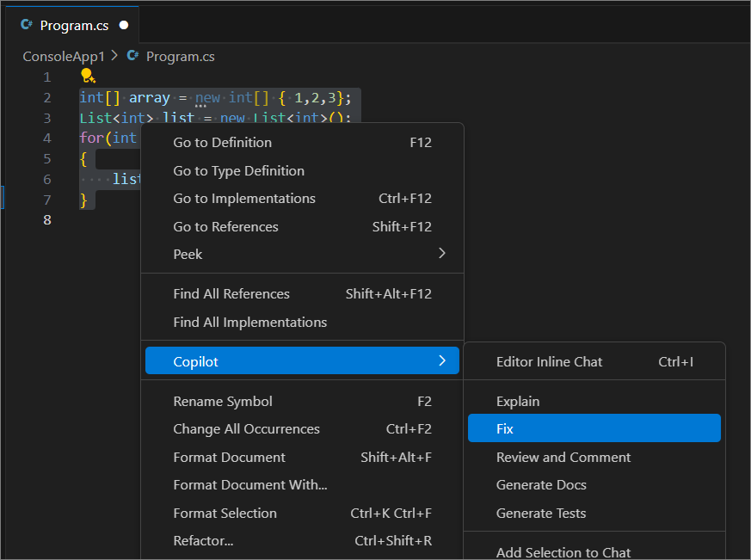Choose Generate Tests
751x560 pixels.
pyautogui.click(x=594, y=513)
